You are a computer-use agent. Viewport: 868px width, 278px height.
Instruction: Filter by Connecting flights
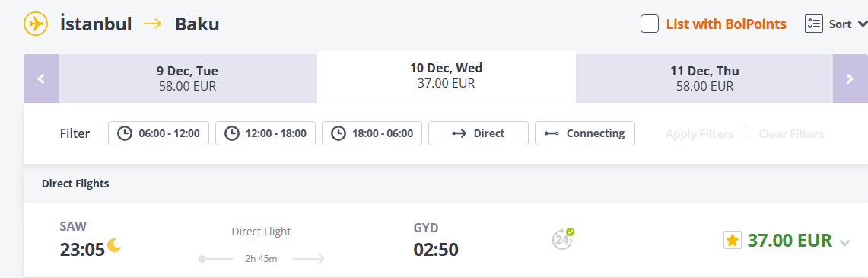[x=584, y=133]
